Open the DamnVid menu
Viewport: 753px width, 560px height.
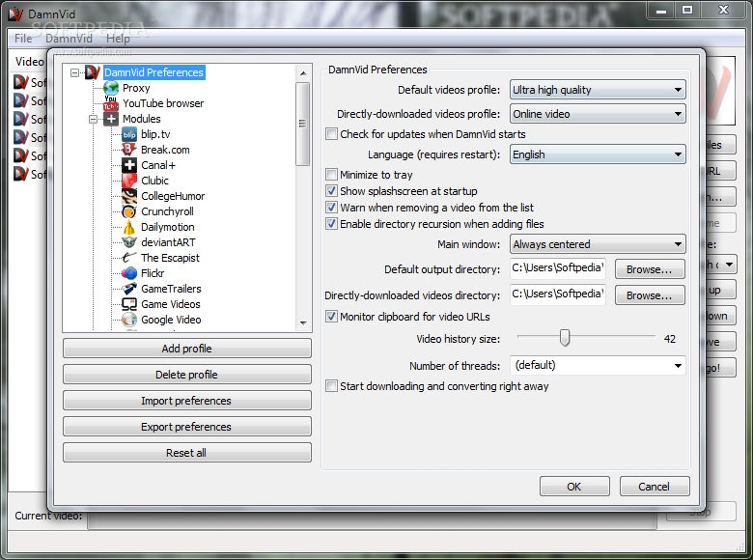(x=69, y=39)
